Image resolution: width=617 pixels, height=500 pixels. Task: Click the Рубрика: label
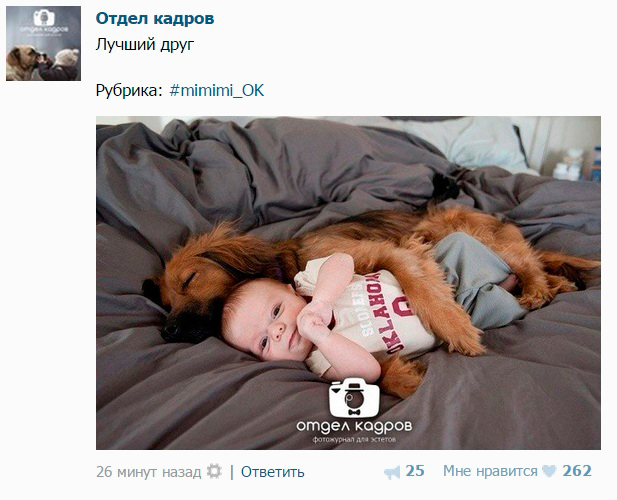(129, 90)
